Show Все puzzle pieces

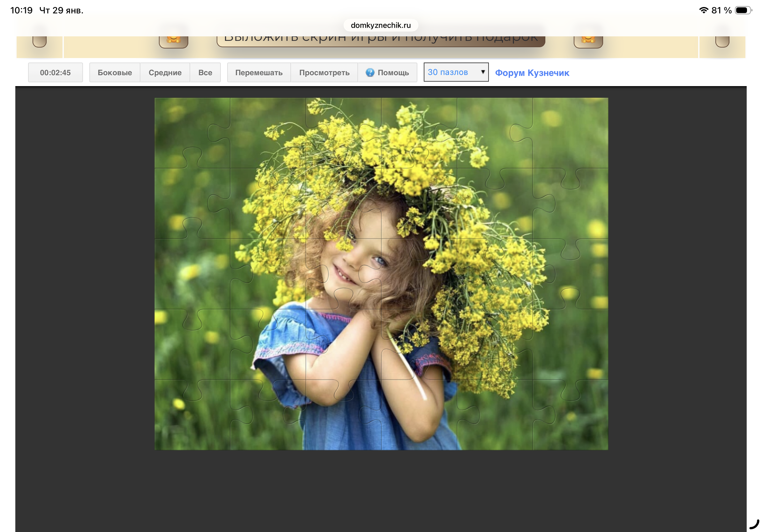tap(205, 72)
